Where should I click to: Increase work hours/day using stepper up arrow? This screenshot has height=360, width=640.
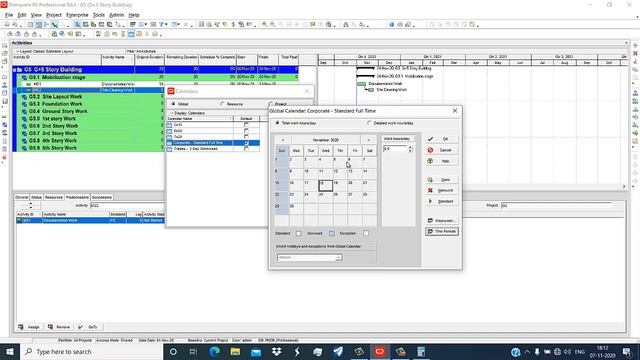click(x=410, y=147)
